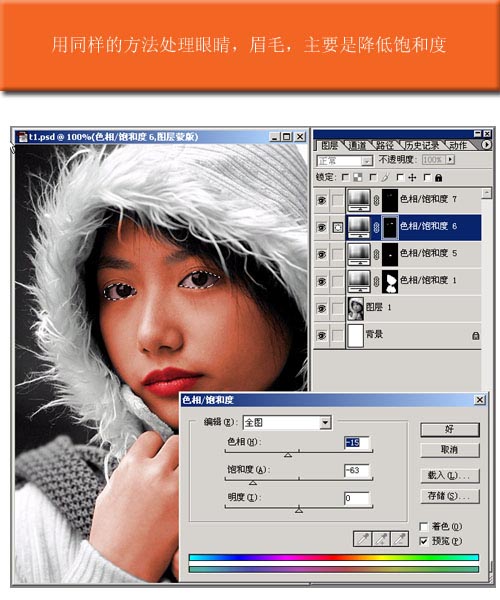Click the 饱和度 saturation slider handle
Image resolution: width=500 pixels, height=600 pixels.
(253, 483)
